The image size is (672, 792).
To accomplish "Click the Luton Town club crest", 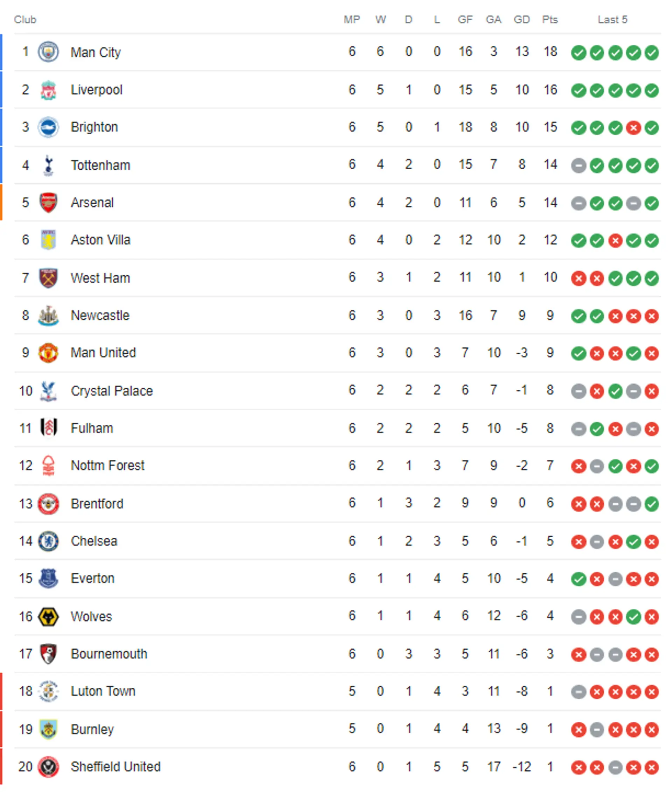I will pyautogui.click(x=48, y=691).
